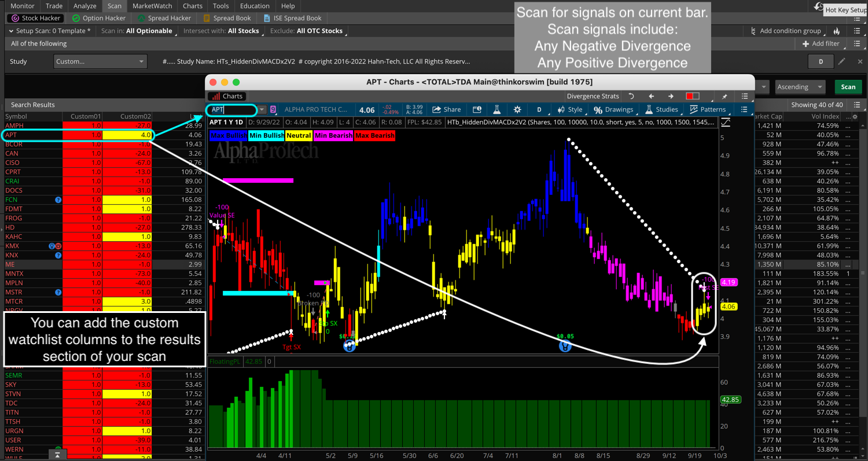This screenshot has height=461, width=868.
Task: Switch to the Monitor main tab
Action: [22, 6]
